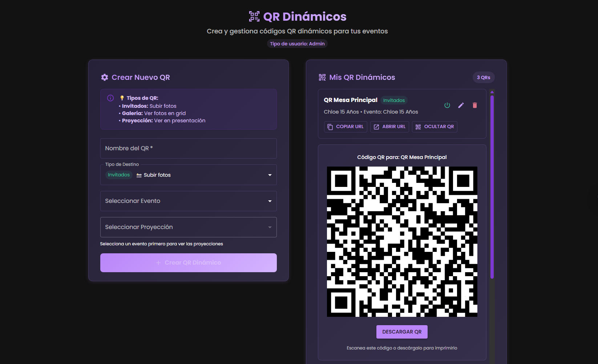Click the text 'Chloe 15 Años • Evento: Chloe 15 Años'
Viewport: 598px width, 364px height.
click(371, 112)
